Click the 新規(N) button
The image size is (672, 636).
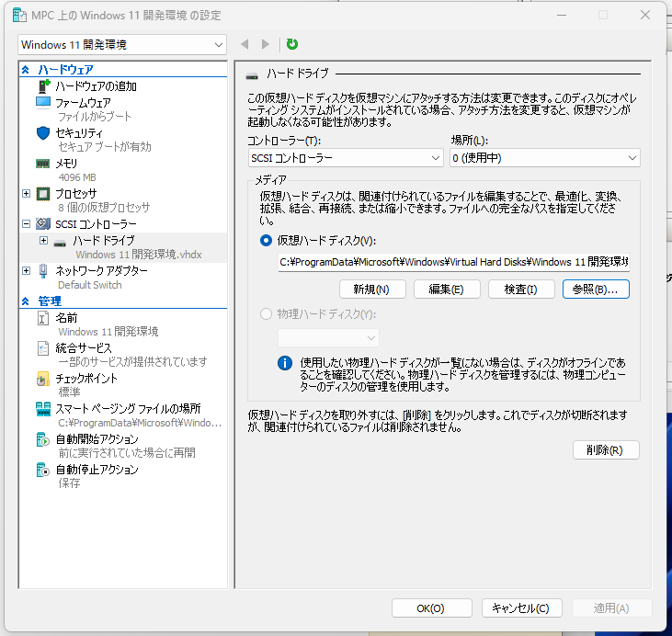coord(372,290)
